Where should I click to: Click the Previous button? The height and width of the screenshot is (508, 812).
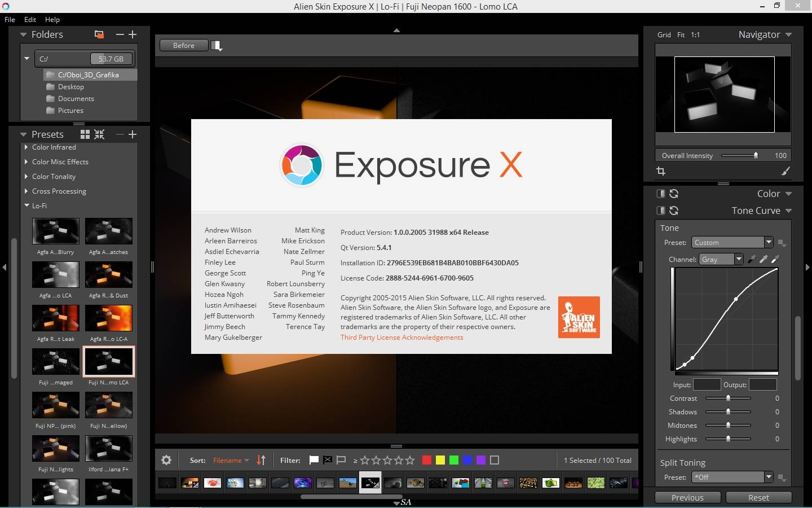tap(687, 498)
